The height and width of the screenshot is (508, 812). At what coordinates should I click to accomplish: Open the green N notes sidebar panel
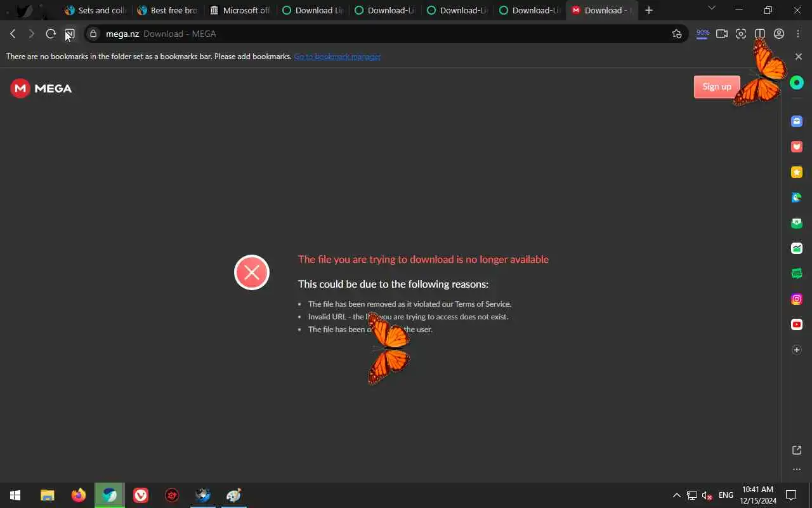tap(797, 223)
